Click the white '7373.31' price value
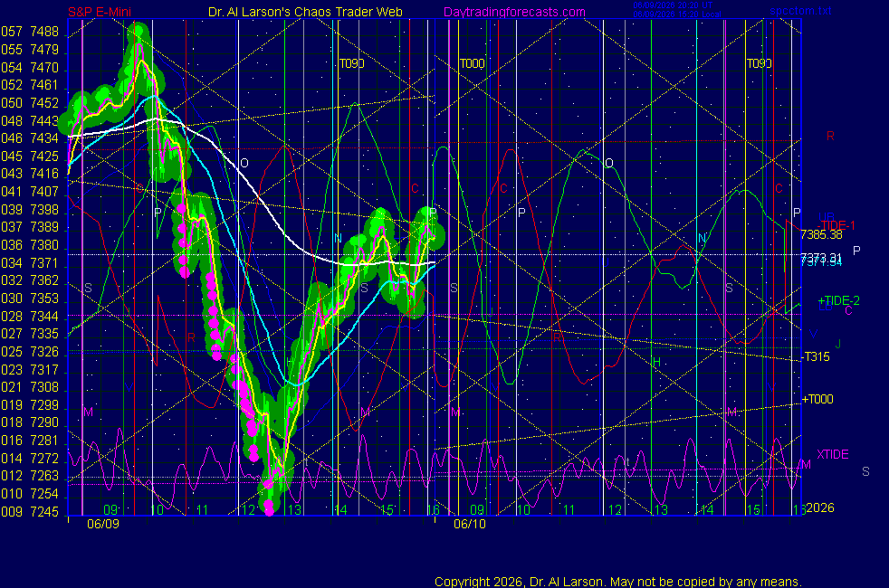This screenshot has width=889, height=588. (x=821, y=257)
